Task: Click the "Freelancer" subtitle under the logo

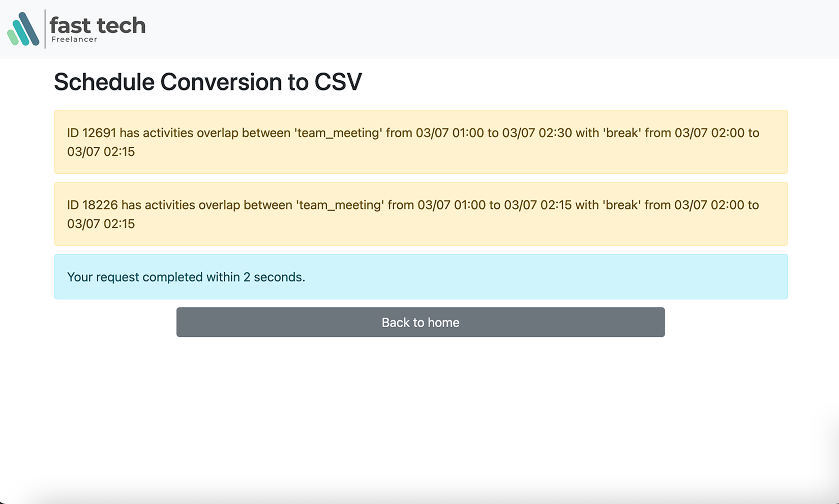Action: pos(74,40)
